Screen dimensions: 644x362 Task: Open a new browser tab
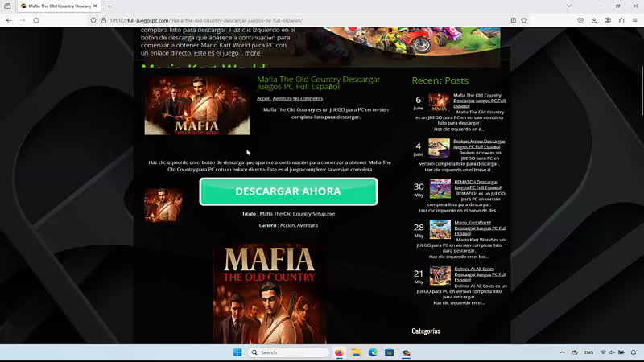click(x=109, y=6)
